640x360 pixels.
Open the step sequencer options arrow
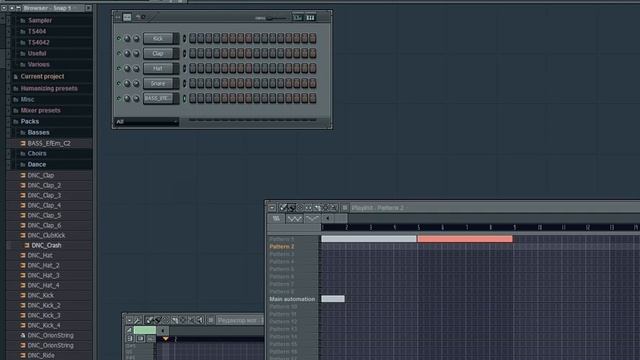pos(118,17)
